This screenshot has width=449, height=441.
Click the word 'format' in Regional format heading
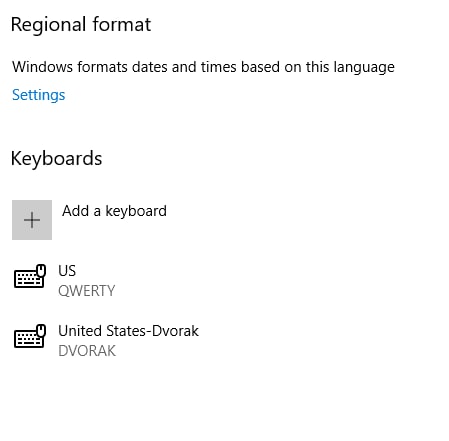click(x=122, y=24)
